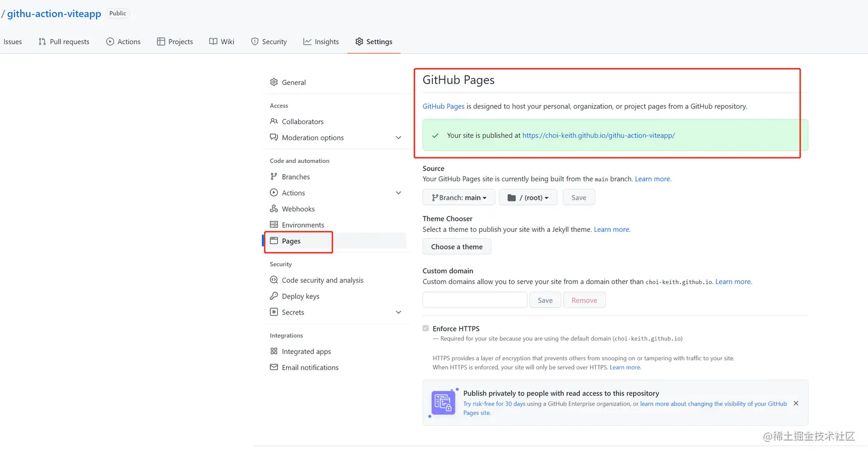This screenshot has width=868, height=455.
Task: Go to the Security tab
Action: [269, 41]
